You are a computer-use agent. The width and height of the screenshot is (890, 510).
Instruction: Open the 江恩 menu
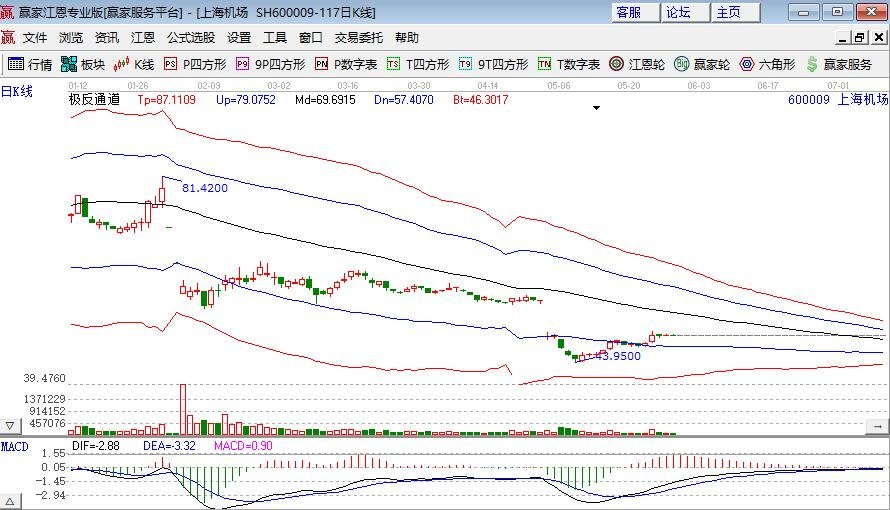click(x=142, y=37)
